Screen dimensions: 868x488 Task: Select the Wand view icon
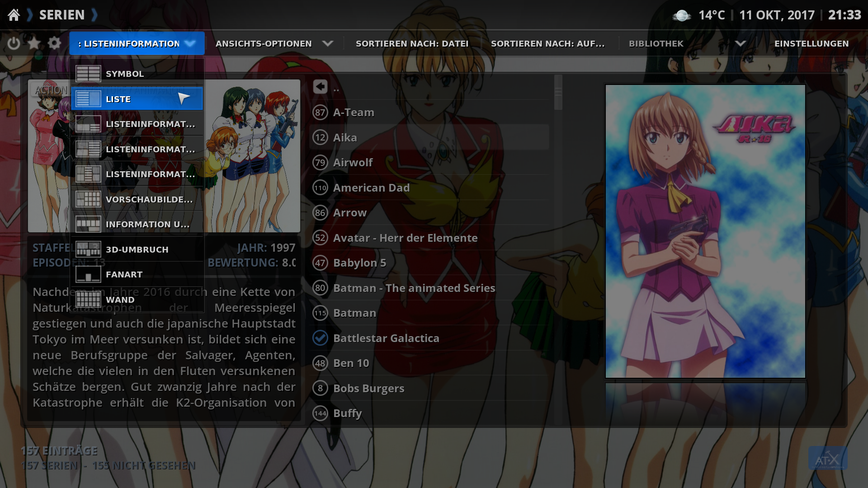[88, 300]
